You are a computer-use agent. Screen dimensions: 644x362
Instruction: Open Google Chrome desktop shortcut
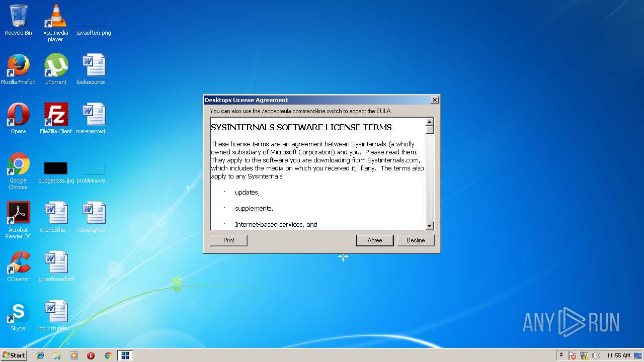pyautogui.click(x=18, y=171)
